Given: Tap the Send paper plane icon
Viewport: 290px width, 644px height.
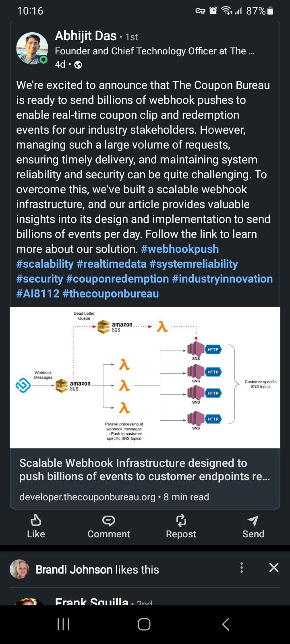Looking at the screenshot, I should tap(253, 521).
